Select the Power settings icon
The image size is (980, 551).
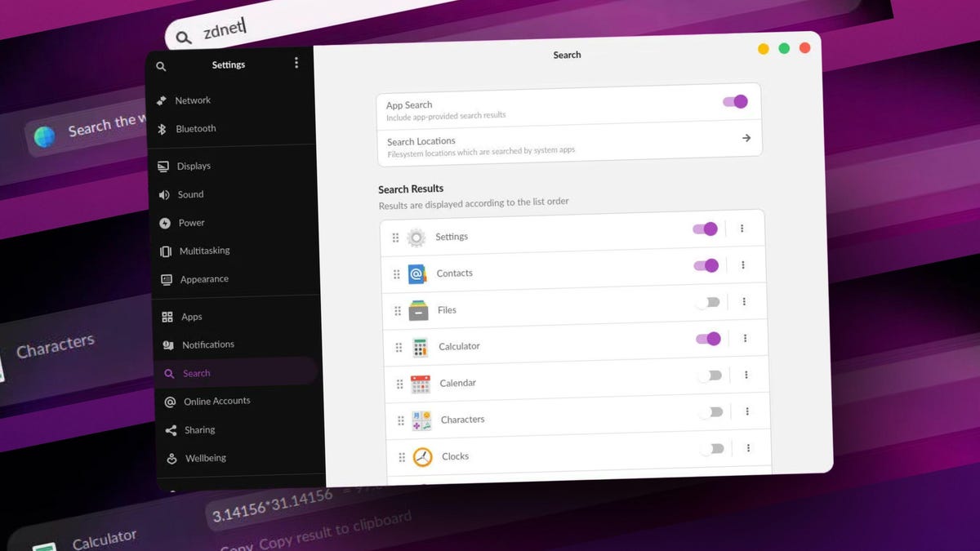(x=164, y=223)
